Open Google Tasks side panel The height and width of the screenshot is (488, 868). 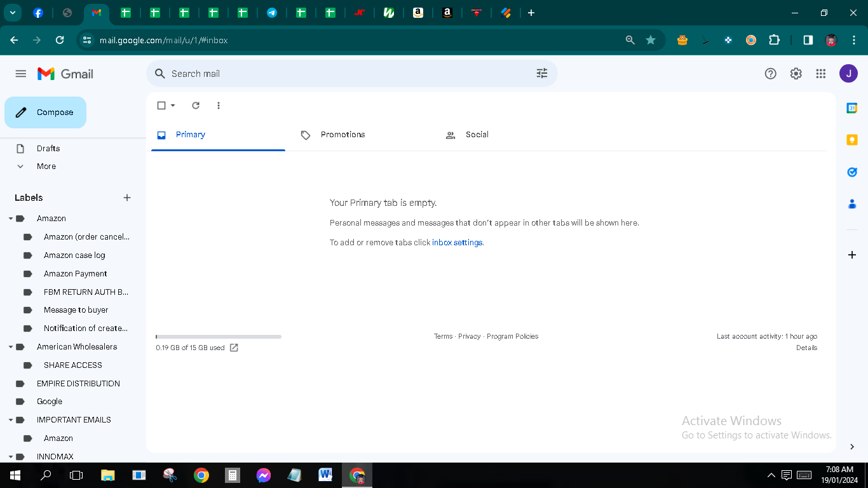click(x=852, y=172)
